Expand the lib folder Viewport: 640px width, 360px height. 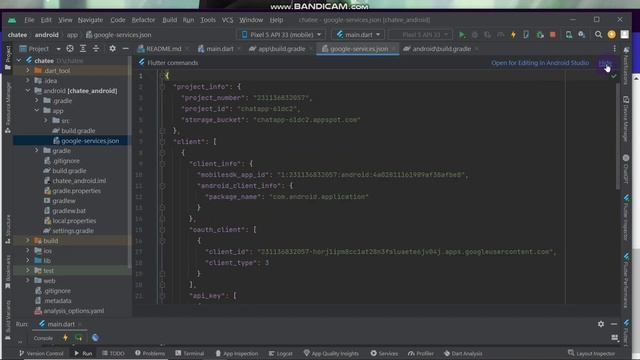[28, 260]
